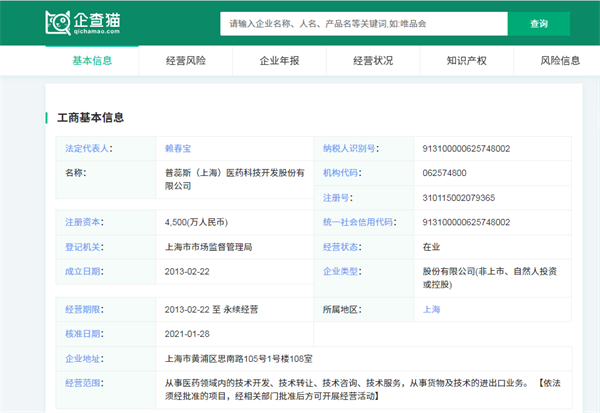This screenshot has width=600, height=413.
Task: Select the 名称 label
Action: click(75, 173)
